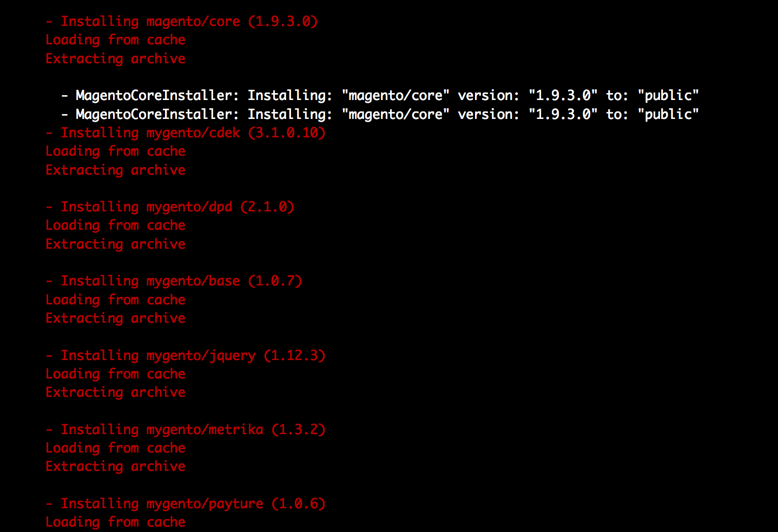Image resolution: width=778 pixels, height=532 pixels.
Task: Click "Extracting archive" under mygento/dpd
Action: click(x=115, y=244)
